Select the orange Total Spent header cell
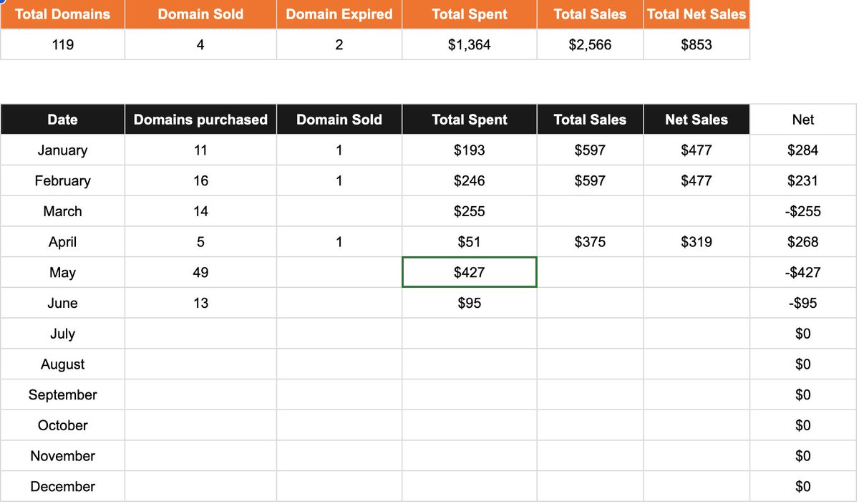 [x=470, y=14]
